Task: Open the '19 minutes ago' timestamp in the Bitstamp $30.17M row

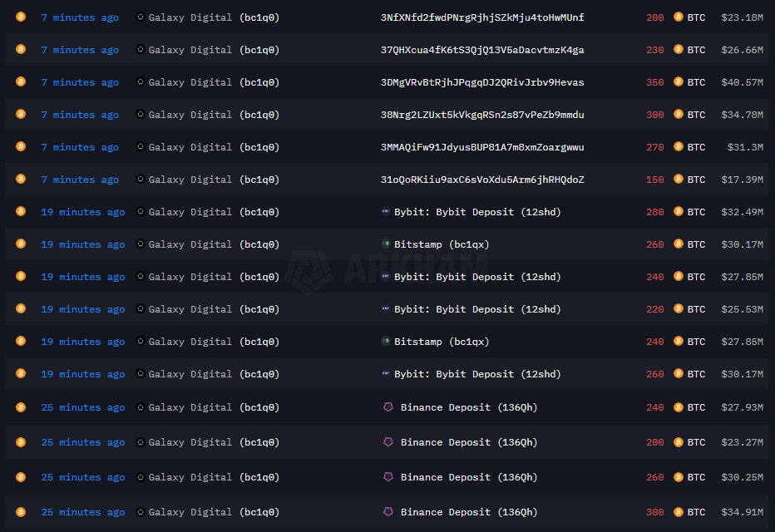Action: 83,244
